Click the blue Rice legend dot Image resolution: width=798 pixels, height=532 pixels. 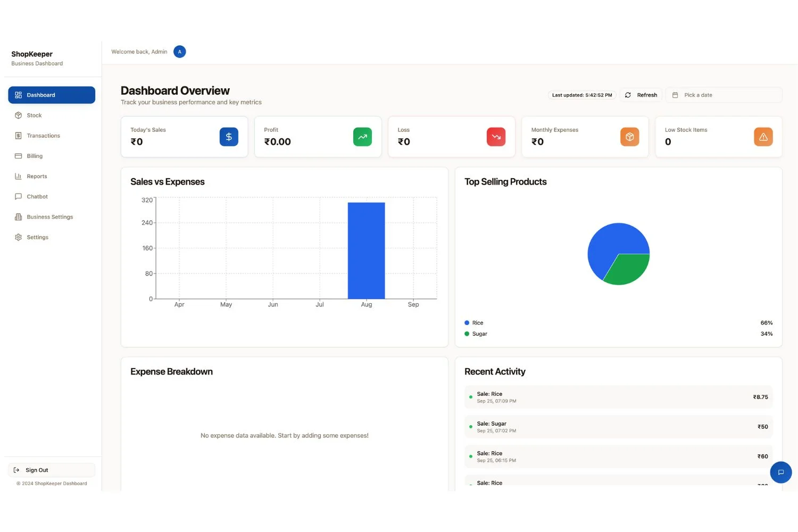point(467,323)
